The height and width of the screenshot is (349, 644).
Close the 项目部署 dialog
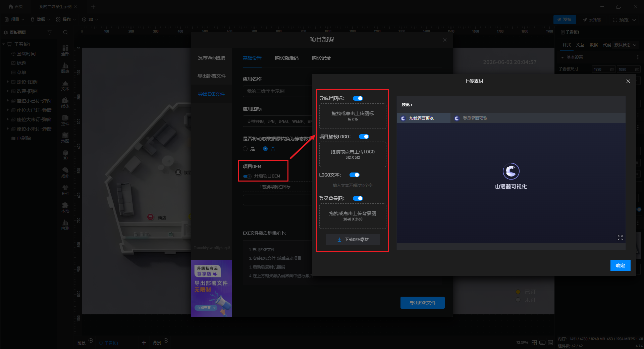pos(445,40)
